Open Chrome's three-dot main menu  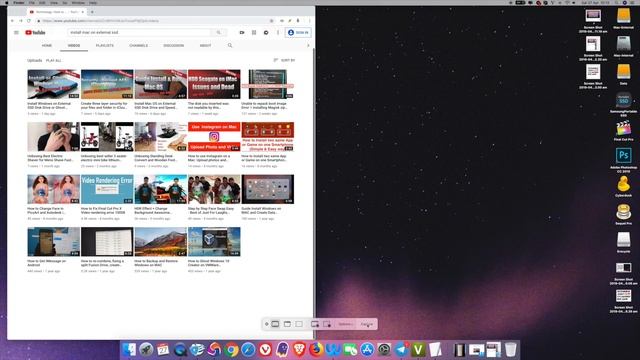click(x=309, y=20)
